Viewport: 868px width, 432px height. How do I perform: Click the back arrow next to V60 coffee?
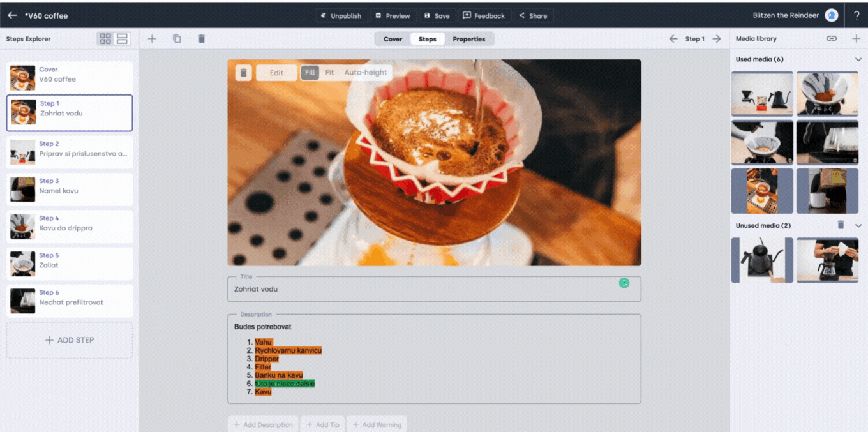click(12, 15)
